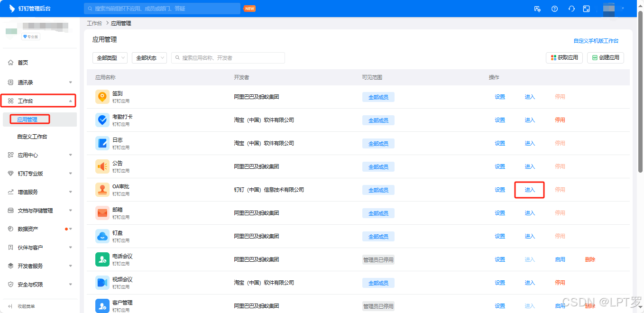The image size is (644, 313).
Task: Focus the 搜索应用名称、开发者 search field
Action: coord(228,58)
